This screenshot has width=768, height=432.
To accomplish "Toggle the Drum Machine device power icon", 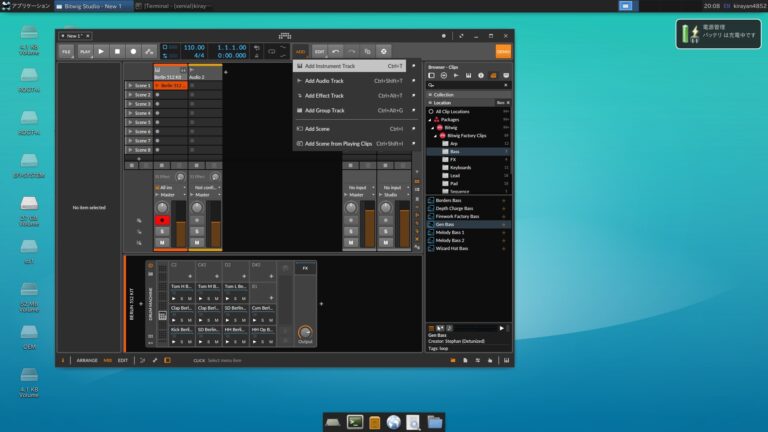I will [150, 265].
